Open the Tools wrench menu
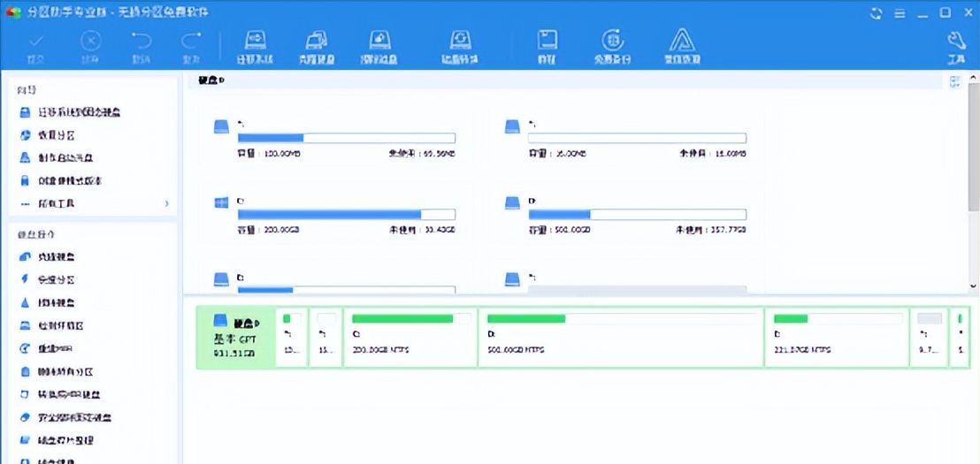The height and width of the screenshot is (464, 980). click(956, 48)
